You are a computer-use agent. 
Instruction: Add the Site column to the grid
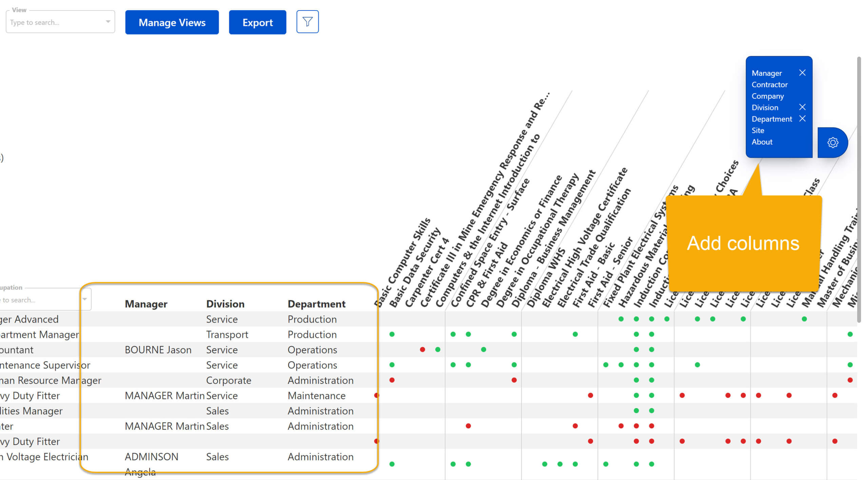click(757, 130)
